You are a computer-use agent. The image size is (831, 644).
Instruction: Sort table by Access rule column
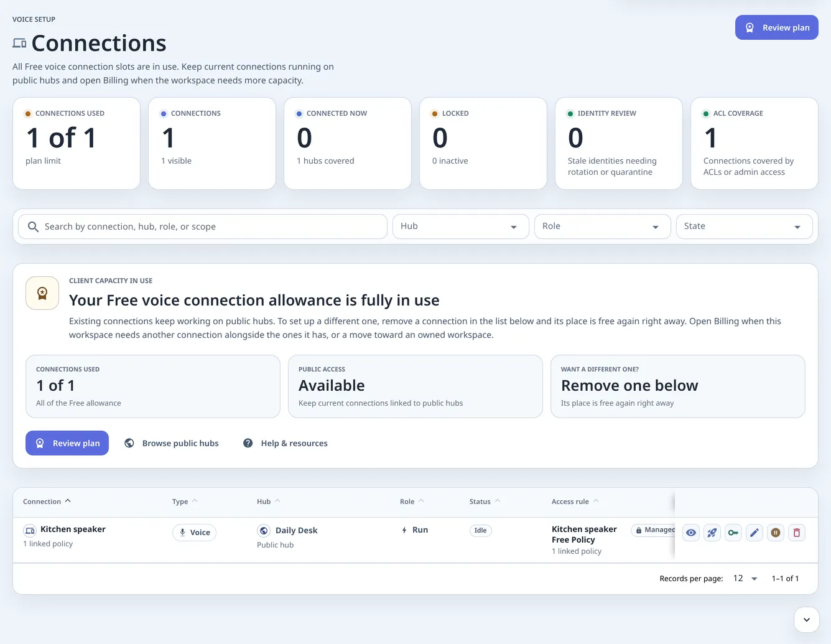(575, 502)
